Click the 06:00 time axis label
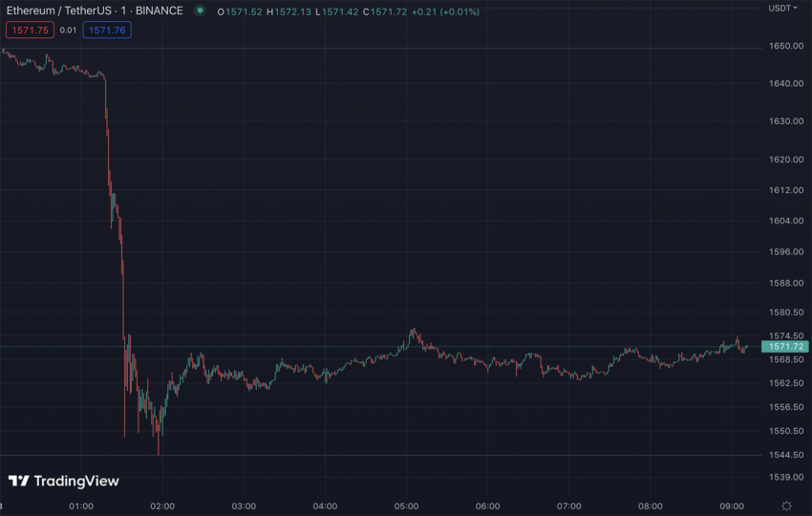This screenshot has height=516, width=812. (488, 506)
